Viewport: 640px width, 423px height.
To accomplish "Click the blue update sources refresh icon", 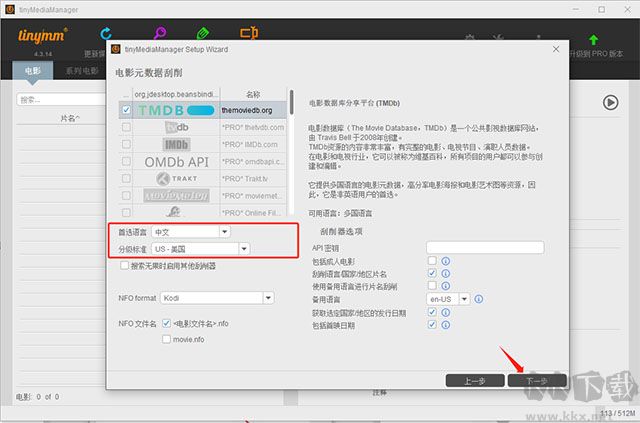I will [x=106, y=33].
